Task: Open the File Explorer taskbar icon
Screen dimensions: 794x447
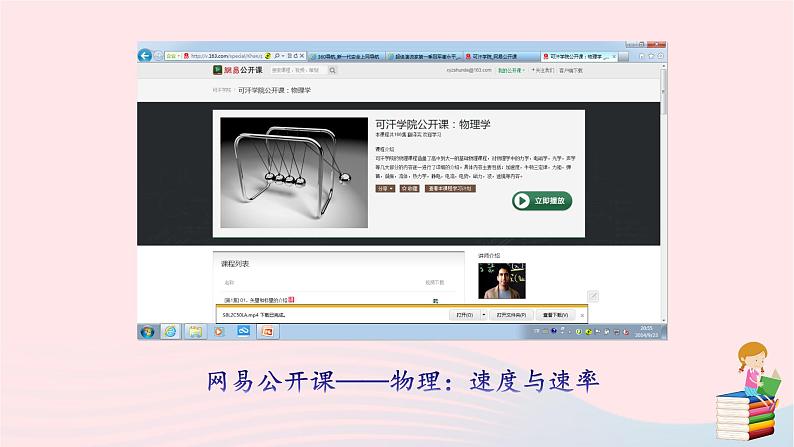Action: 195,332
